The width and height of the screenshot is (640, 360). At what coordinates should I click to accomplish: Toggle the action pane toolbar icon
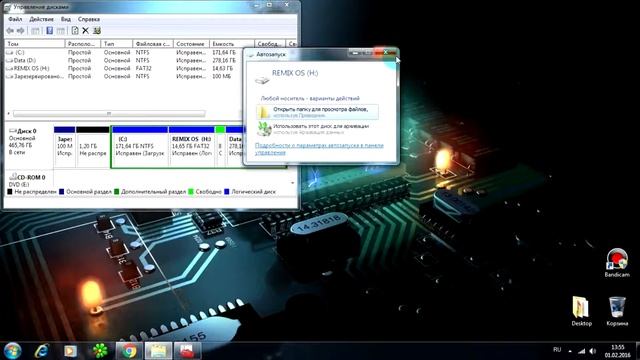click(x=61, y=31)
